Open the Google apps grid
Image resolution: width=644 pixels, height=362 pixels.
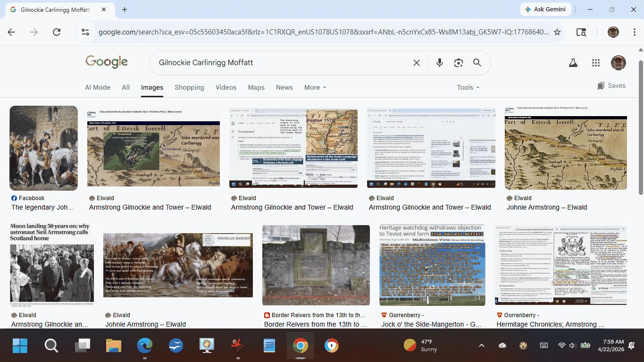point(595,63)
